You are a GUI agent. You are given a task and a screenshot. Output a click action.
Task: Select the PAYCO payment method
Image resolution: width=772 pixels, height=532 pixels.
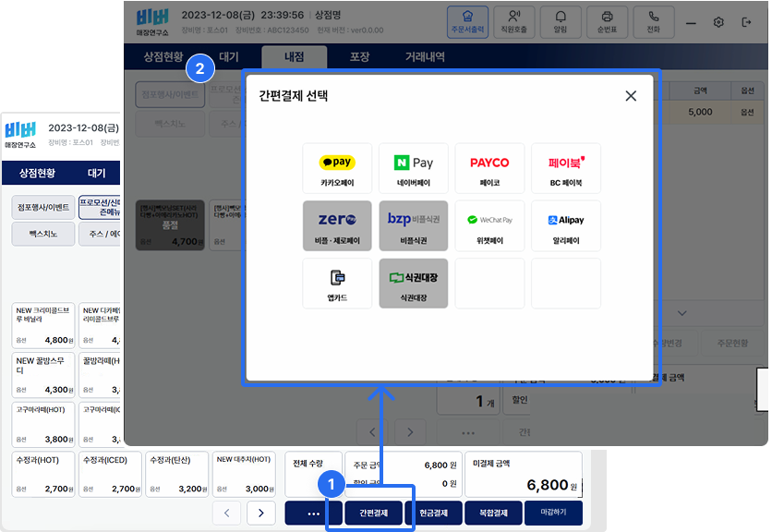[489, 168]
